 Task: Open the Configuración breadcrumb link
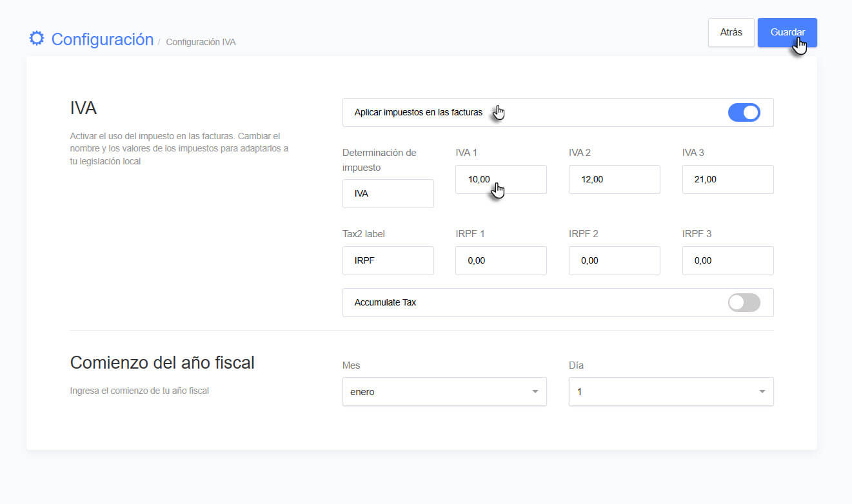pyautogui.click(x=102, y=39)
